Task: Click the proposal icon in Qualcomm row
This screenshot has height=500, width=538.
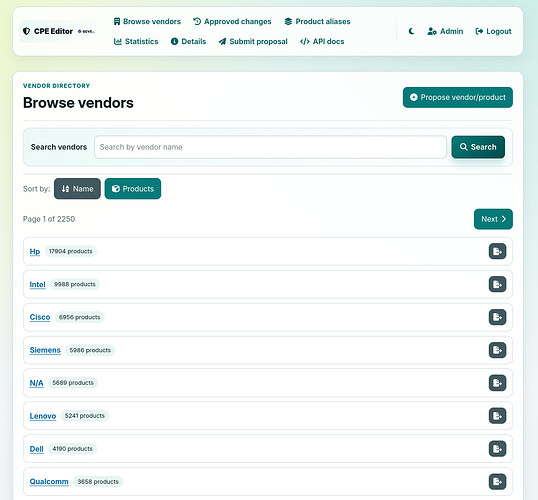Action: pyautogui.click(x=497, y=481)
